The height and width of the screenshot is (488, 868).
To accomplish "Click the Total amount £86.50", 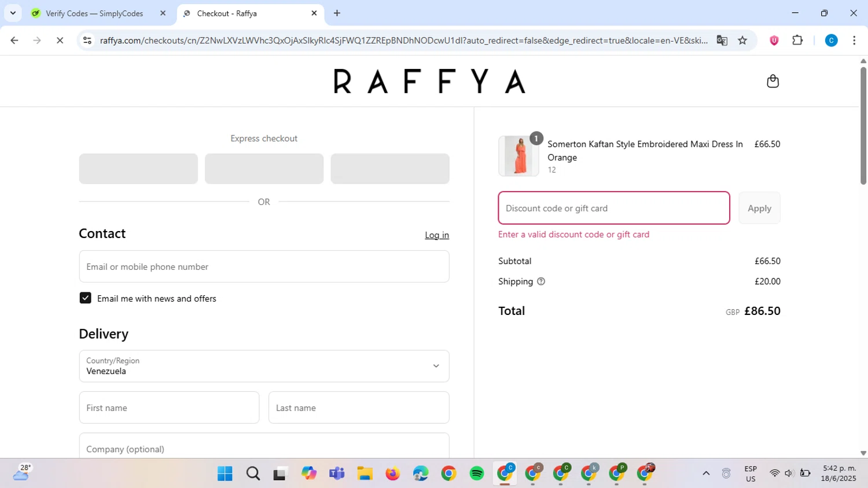I will click(x=762, y=311).
